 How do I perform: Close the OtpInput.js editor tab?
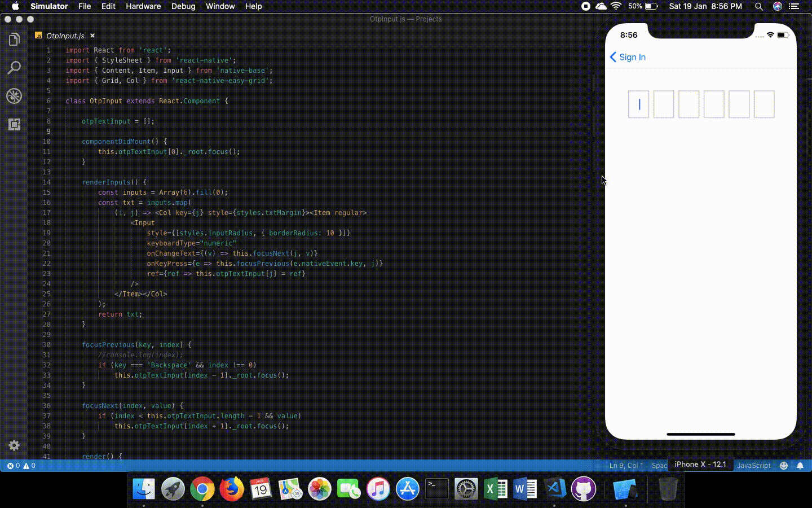click(92, 36)
